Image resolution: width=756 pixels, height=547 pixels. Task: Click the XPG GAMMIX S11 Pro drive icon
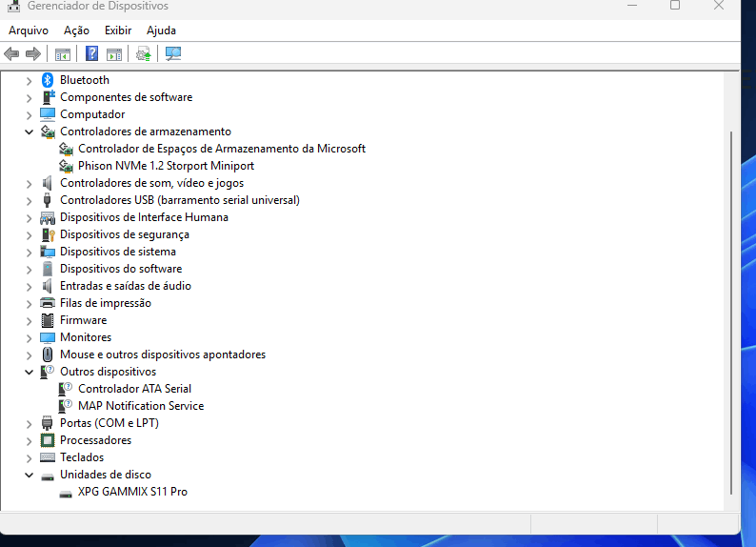(x=66, y=493)
